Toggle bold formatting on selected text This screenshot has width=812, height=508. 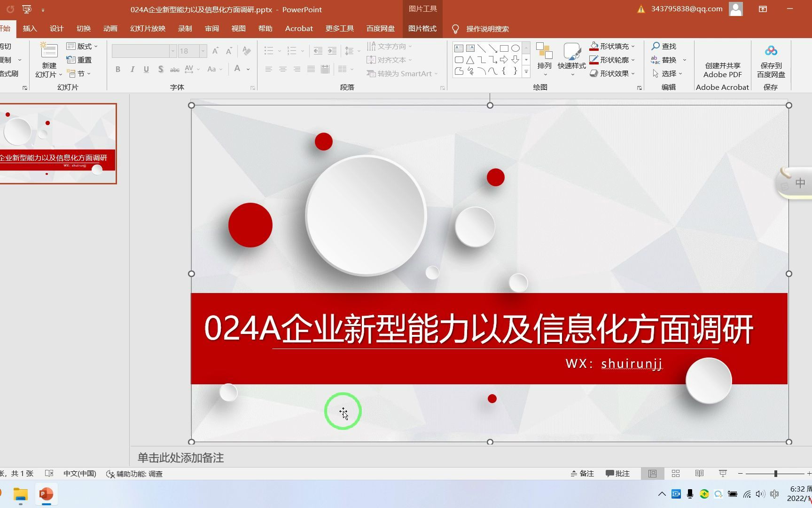[x=118, y=69]
